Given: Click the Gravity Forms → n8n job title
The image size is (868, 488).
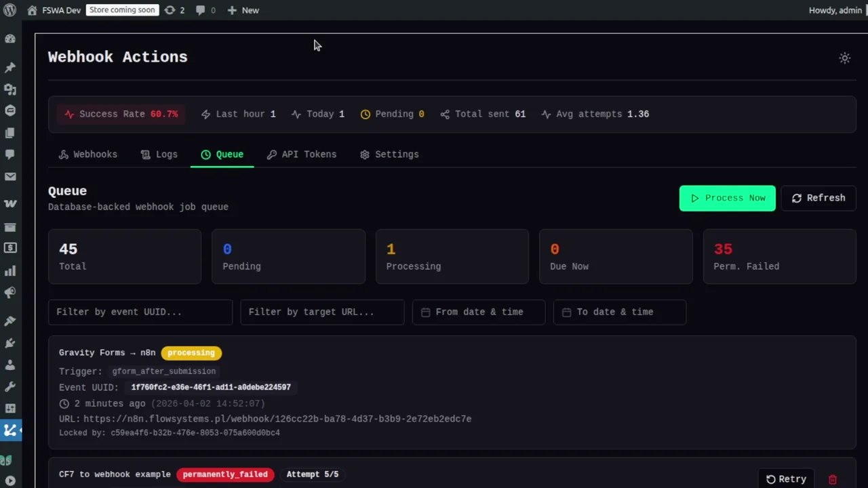Looking at the screenshot, I should coord(107,352).
